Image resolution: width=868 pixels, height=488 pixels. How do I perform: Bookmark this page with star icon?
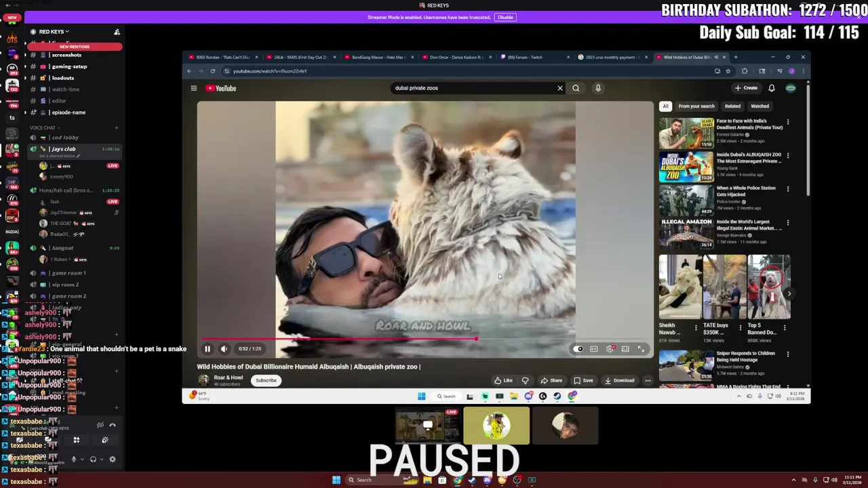coord(728,71)
